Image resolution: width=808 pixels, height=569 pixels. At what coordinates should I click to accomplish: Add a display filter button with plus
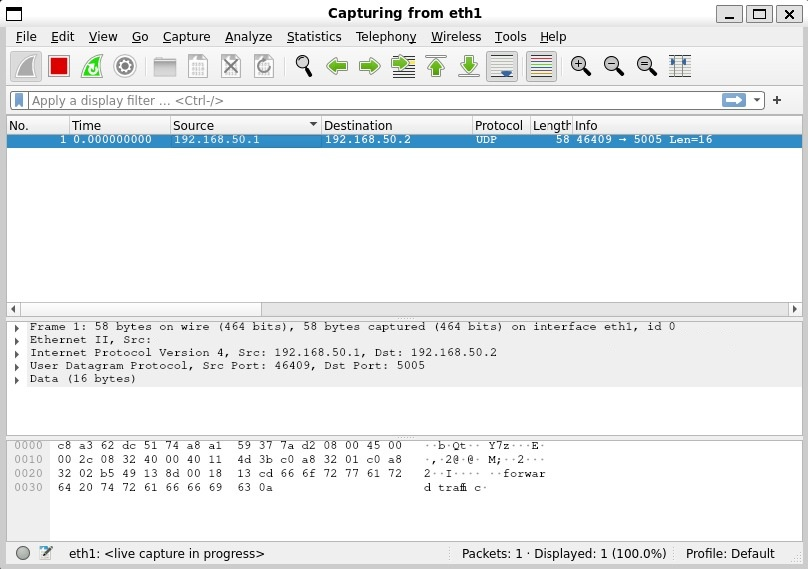pos(777,100)
